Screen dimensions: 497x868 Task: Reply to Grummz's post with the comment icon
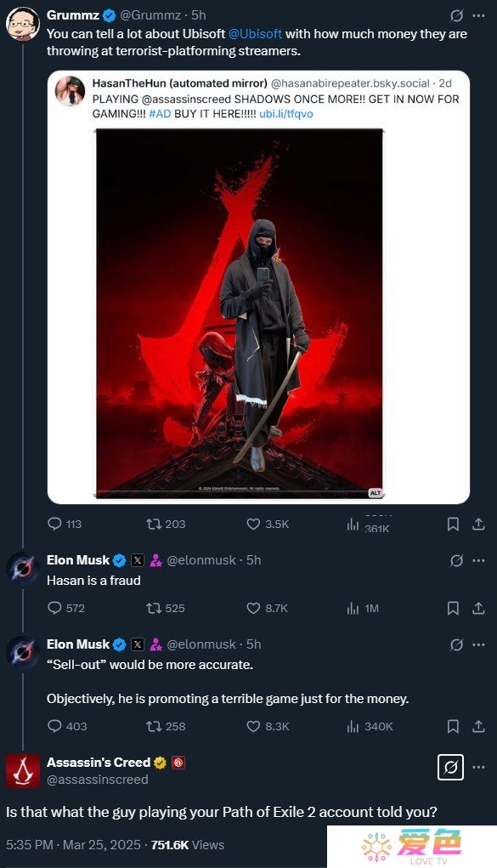pos(54,524)
